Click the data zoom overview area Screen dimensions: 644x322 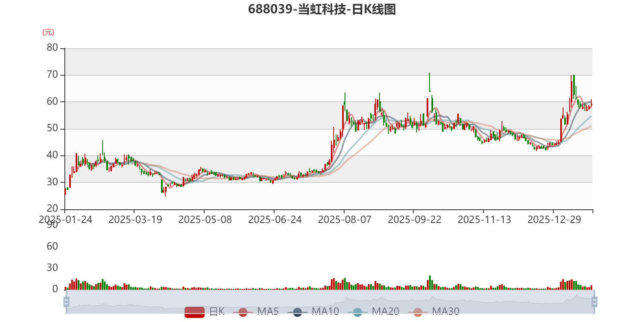[x=330, y=302]
